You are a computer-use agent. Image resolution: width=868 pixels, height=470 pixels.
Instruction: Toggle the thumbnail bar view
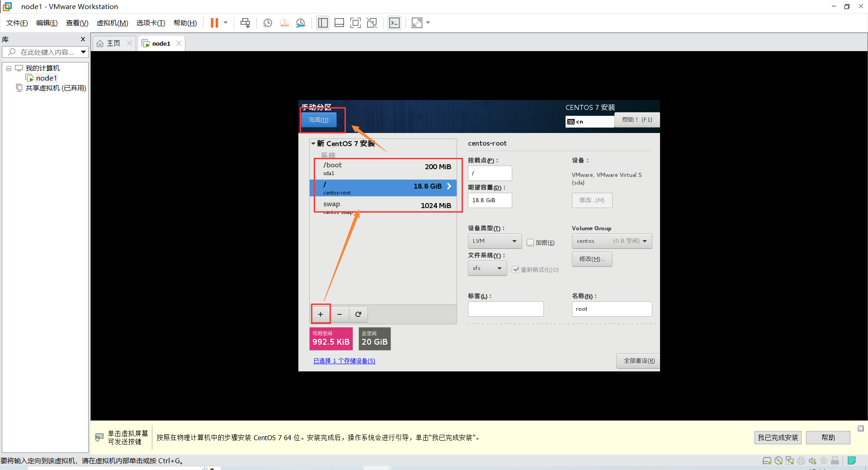[x=339, y=23]
